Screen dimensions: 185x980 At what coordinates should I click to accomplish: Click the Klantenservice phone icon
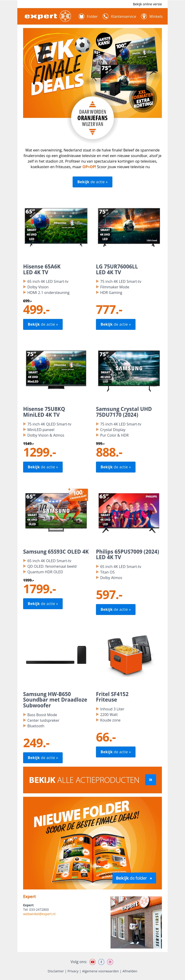pyautogui.click(x=106, y=16)
